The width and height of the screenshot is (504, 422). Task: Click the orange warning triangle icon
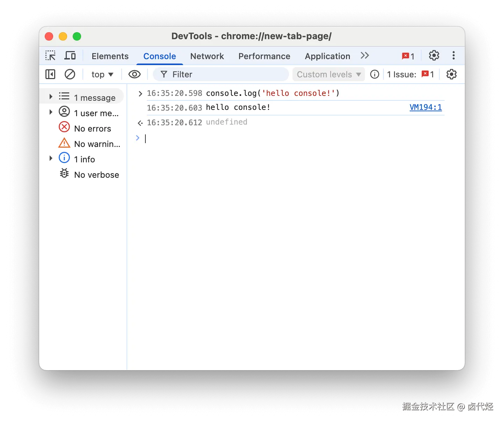point(64,143)
